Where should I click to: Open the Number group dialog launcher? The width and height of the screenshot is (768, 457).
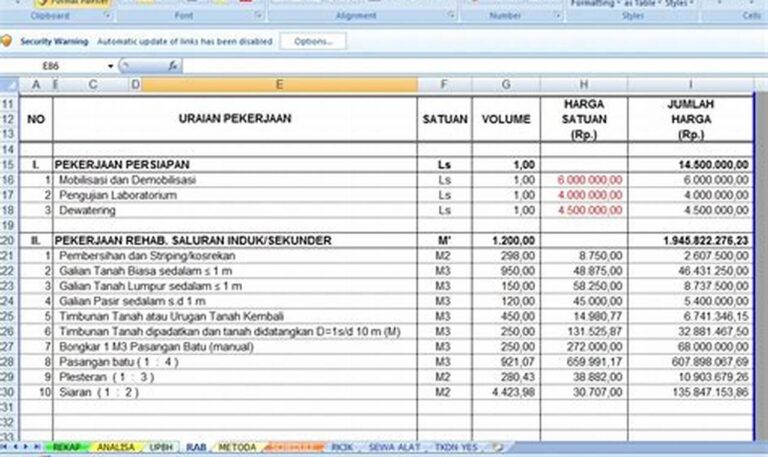coord(557,16)
